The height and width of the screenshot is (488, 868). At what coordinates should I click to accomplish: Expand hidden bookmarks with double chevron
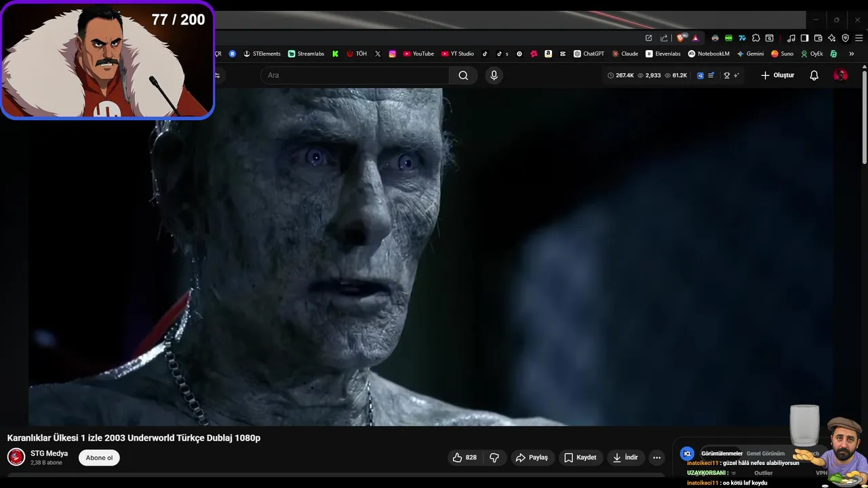[851, 54]
